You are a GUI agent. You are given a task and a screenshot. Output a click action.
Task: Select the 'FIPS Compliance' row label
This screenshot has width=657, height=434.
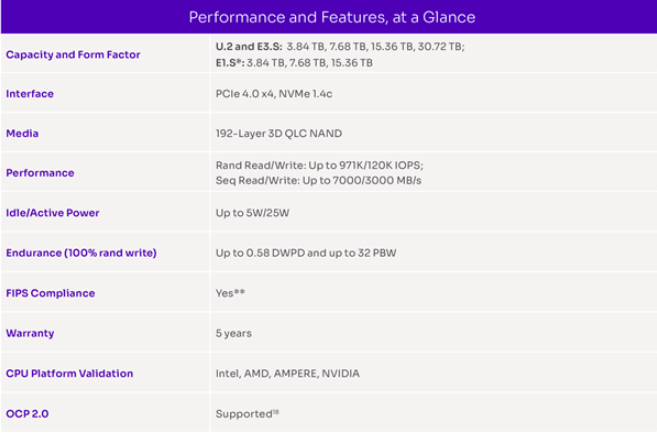click(x=50, y=293)
